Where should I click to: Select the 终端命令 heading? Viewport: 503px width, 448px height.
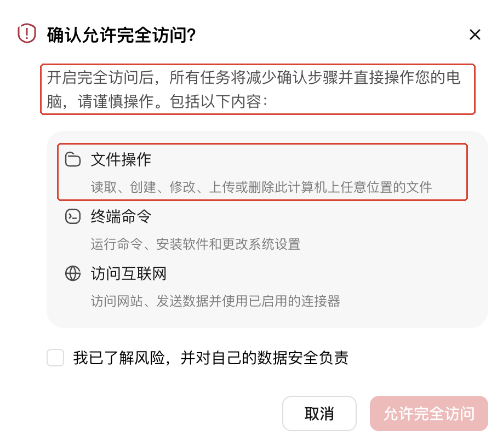(x=121, y=216)
